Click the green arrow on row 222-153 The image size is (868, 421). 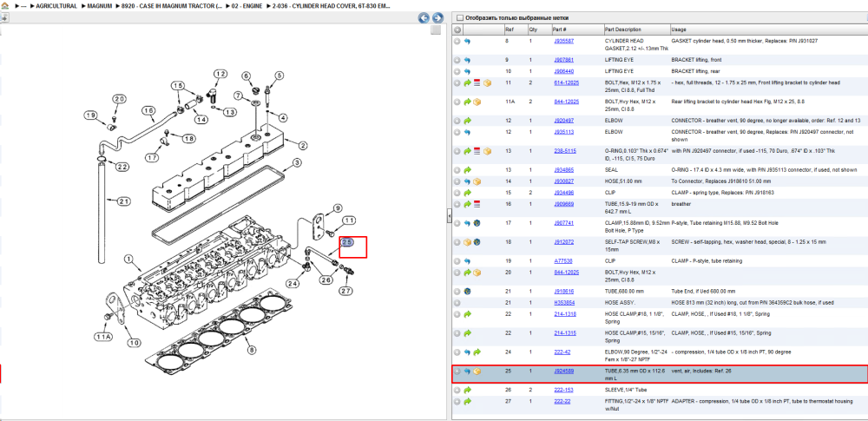click(x=467, y=390)
